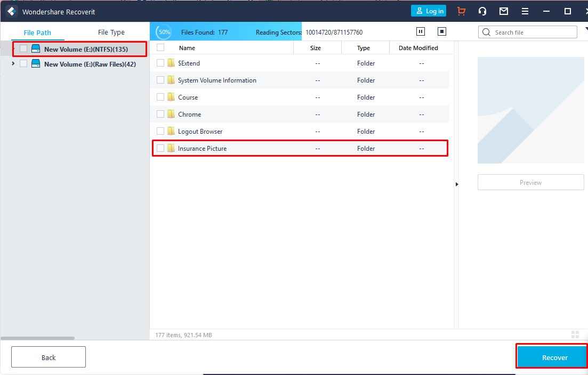
Task: Click the Recover button
Action: 552,357
